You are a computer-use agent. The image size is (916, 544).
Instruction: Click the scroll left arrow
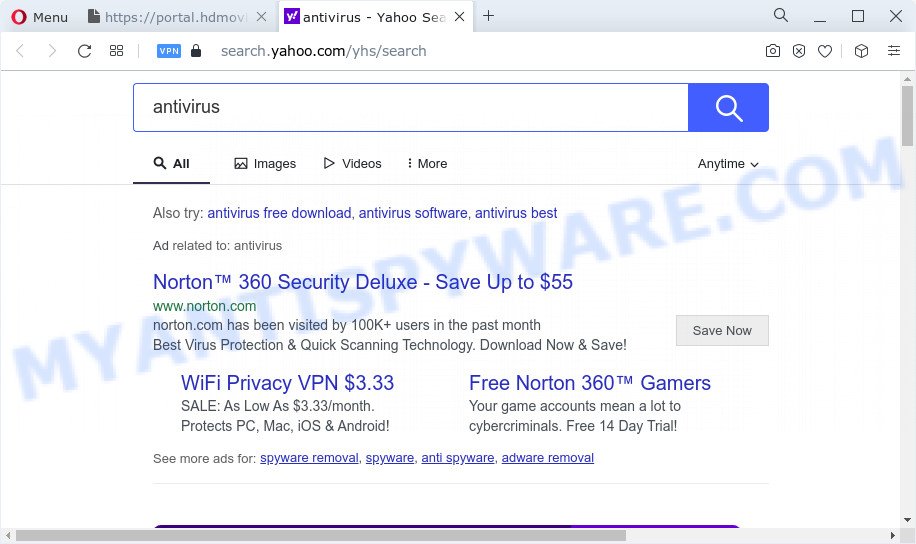[8, 535]
